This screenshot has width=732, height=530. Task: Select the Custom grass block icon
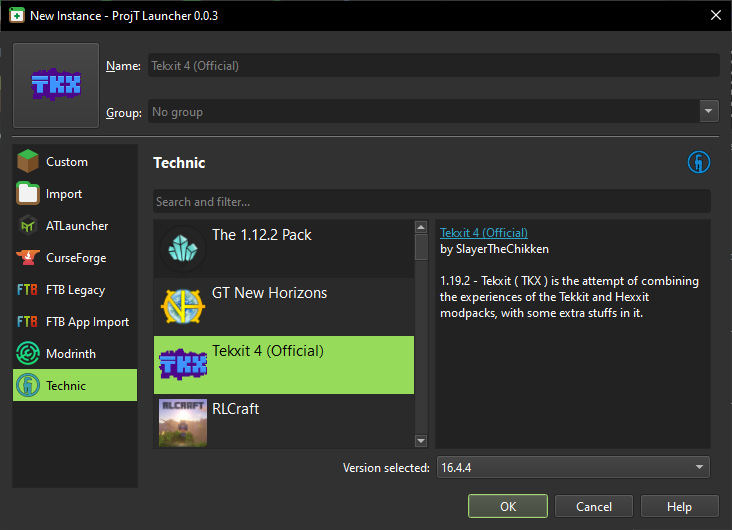point(28,162)
